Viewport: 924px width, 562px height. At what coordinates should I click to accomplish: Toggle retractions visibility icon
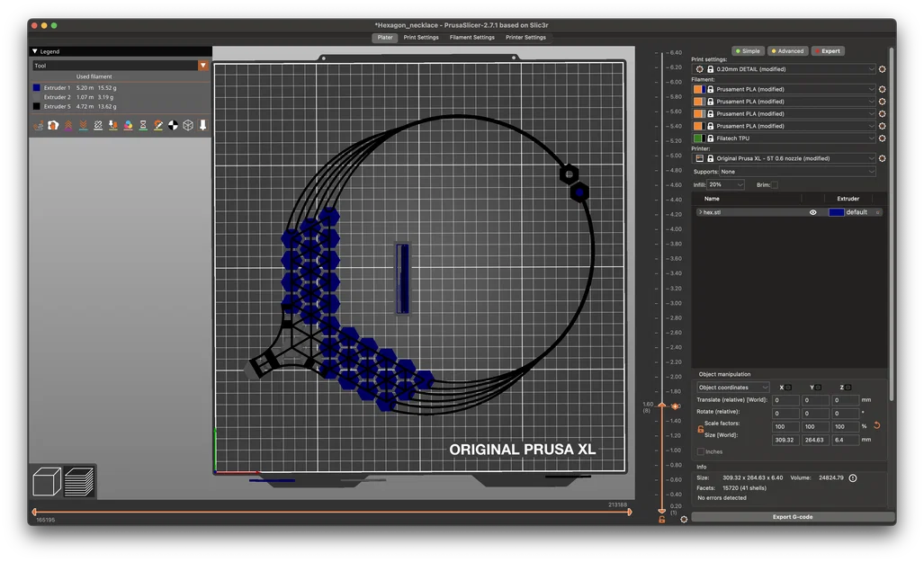(68, 126)
